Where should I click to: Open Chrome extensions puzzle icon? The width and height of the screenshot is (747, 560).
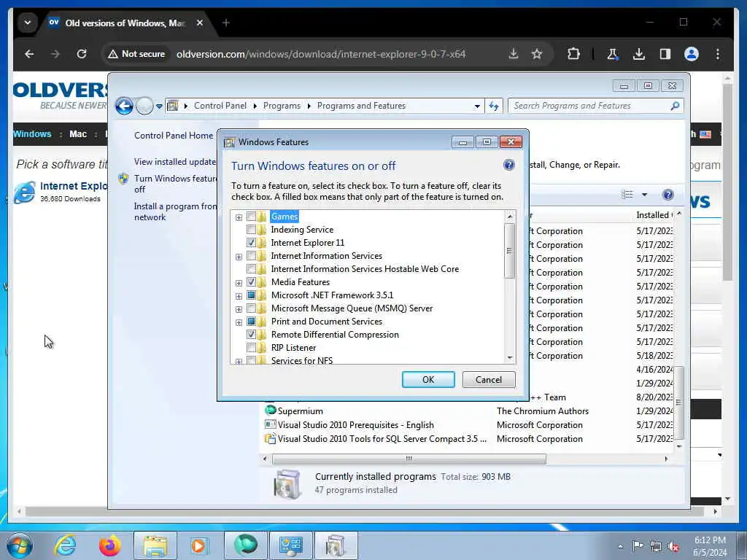click(x=573, y=54)
